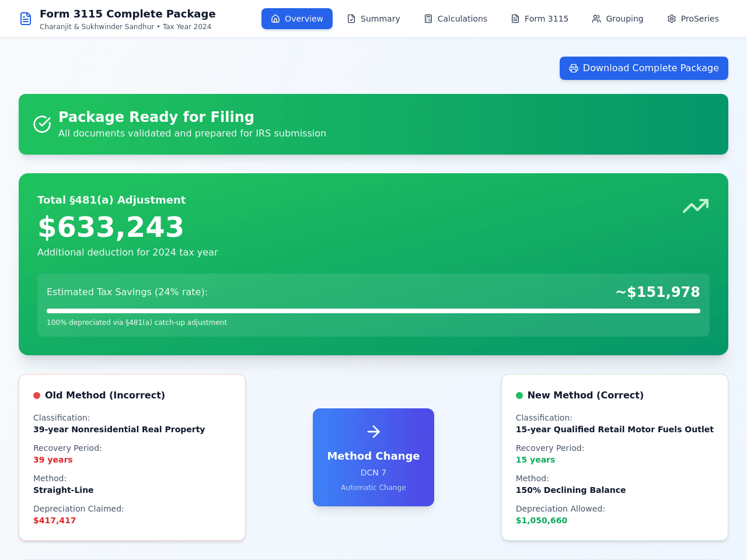Click the file-check icon beside Summary
747x560 pixels.
pos(351,19)
